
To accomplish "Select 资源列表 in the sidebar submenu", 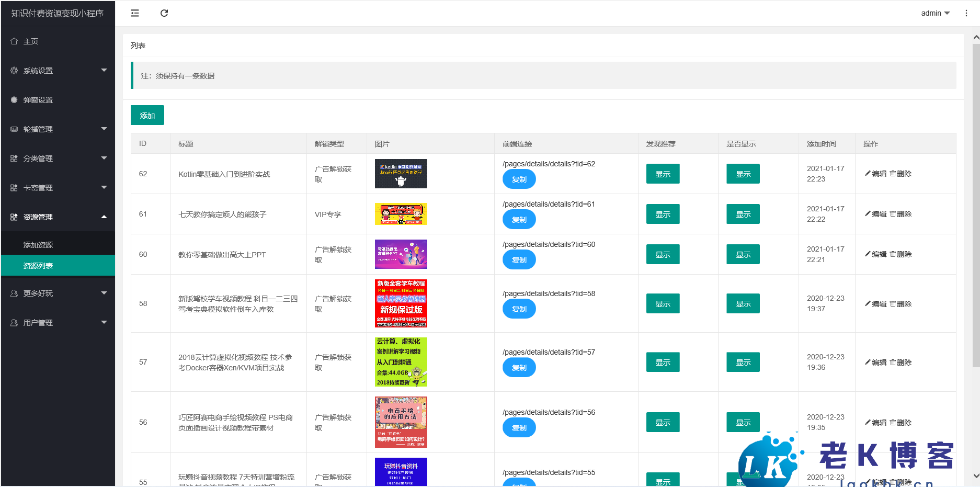I will pyautogui.click(x=38, y=266).
